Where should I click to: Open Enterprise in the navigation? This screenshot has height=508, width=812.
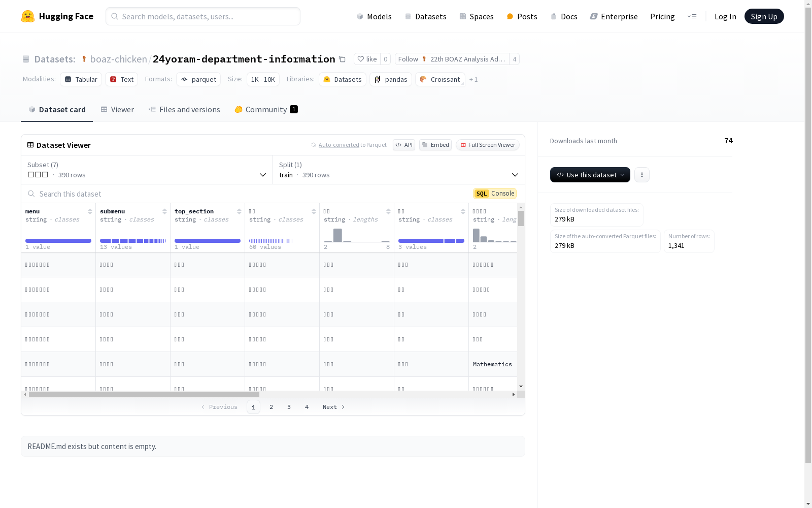[614, 16]
